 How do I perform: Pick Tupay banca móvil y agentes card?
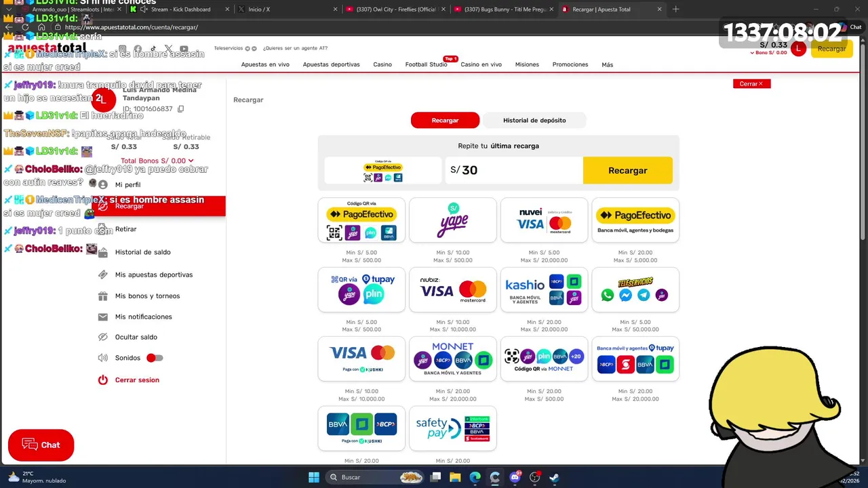(x=635, y=359)
